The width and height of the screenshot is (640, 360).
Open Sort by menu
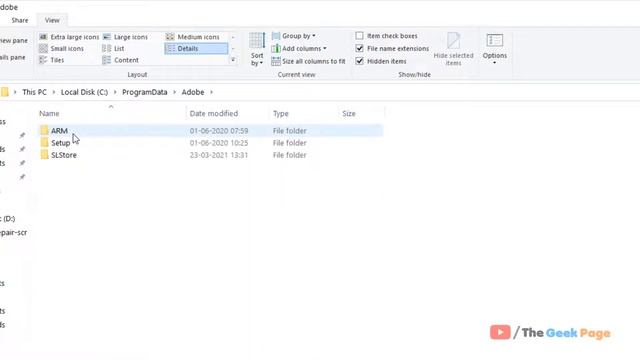click(x=257, y=50)
